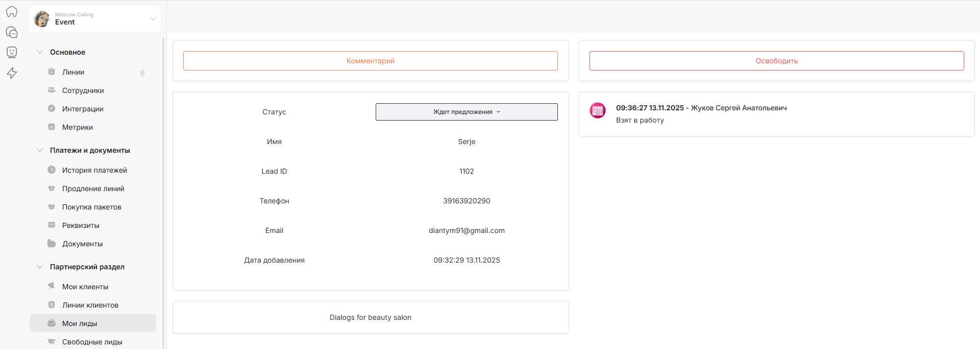Click the icon next to Линии
Viewport: 980px width, 349px height.
tap(52, 72)
